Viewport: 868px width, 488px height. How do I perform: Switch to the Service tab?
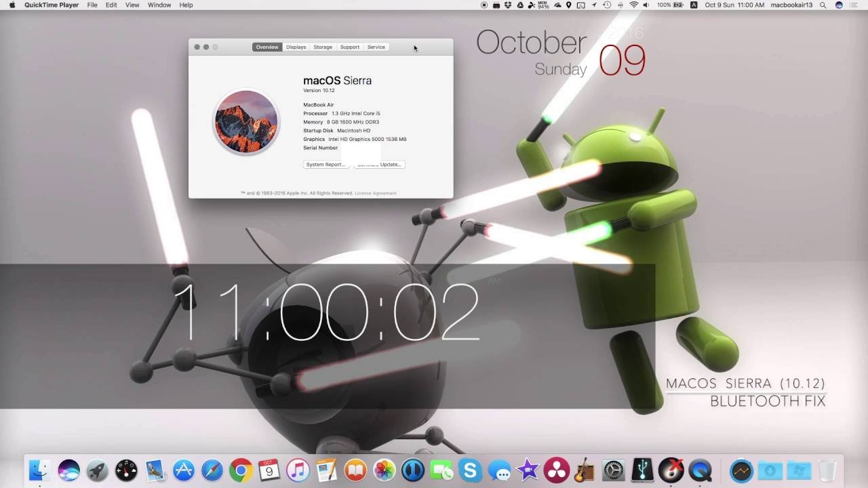(x=376, y=47)
